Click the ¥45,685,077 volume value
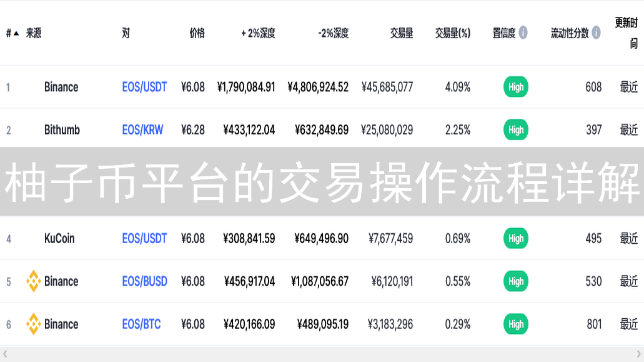Viewport: 644px width, 362px height. click(x=387, y=87)
